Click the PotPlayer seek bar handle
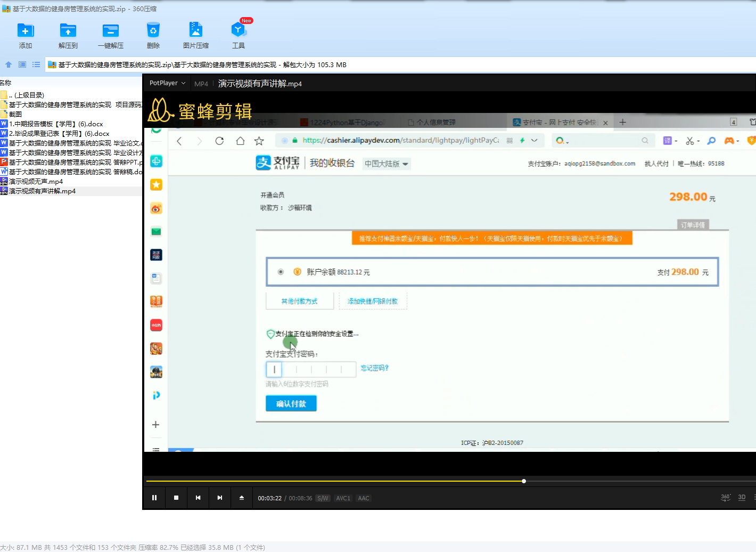This screenshot has width=756, height=552. click(x=524, y=481)
